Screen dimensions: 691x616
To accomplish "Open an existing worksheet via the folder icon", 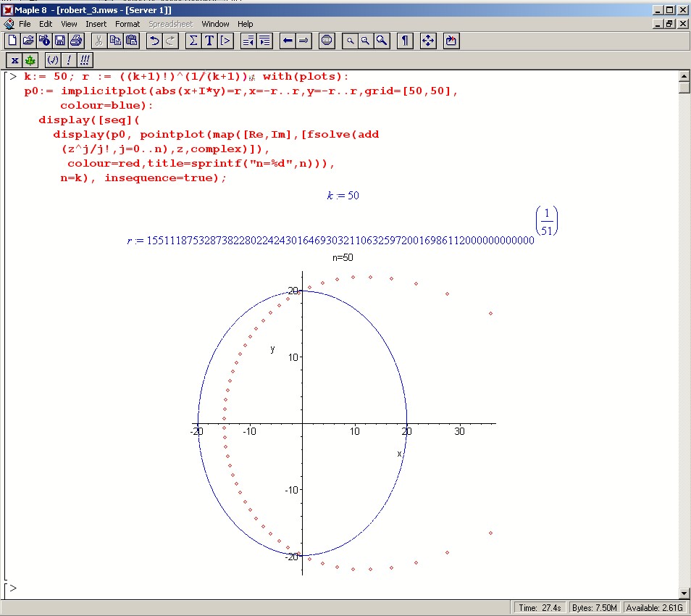I will [x=28, y=41].
